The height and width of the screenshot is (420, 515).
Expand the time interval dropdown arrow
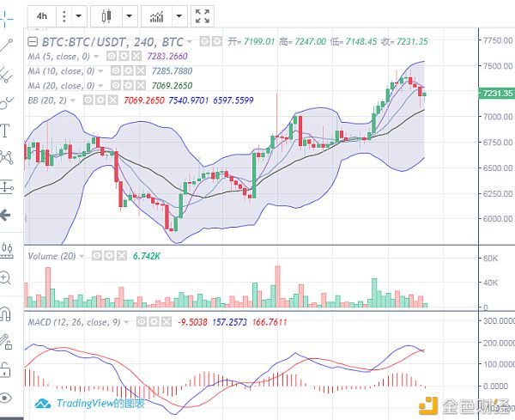(x=79, y=15)
